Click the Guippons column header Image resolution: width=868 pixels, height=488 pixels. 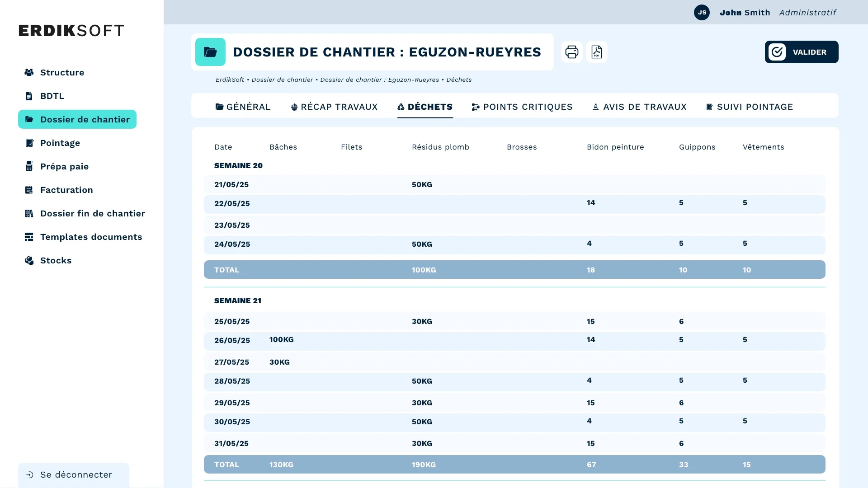[x=697, y=147]
